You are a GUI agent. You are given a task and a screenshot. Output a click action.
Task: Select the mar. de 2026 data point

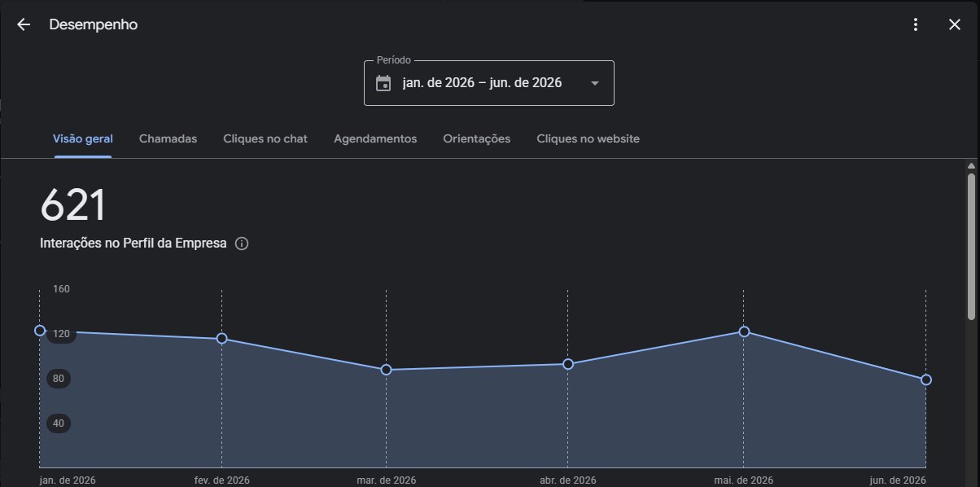[386, 370]
